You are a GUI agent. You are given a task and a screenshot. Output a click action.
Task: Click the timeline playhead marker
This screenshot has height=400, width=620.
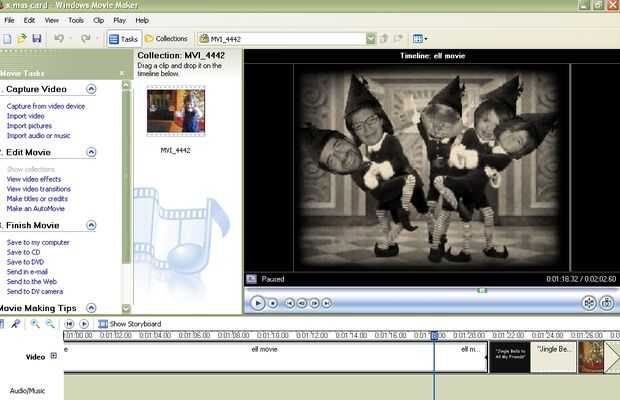[x=434, y=336]
